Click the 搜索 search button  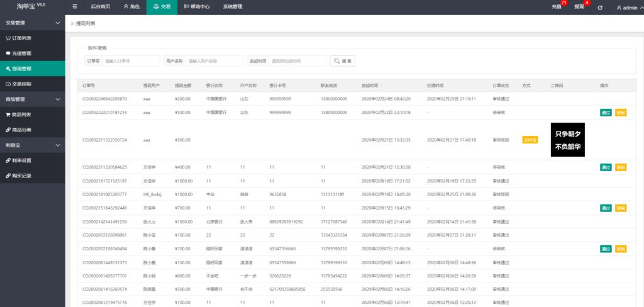343,61
